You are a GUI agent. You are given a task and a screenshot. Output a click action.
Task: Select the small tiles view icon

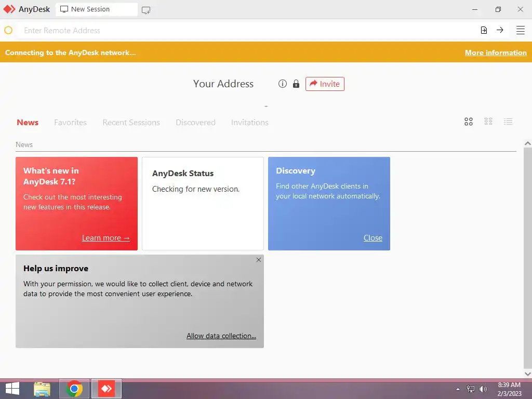click(488, 122)
